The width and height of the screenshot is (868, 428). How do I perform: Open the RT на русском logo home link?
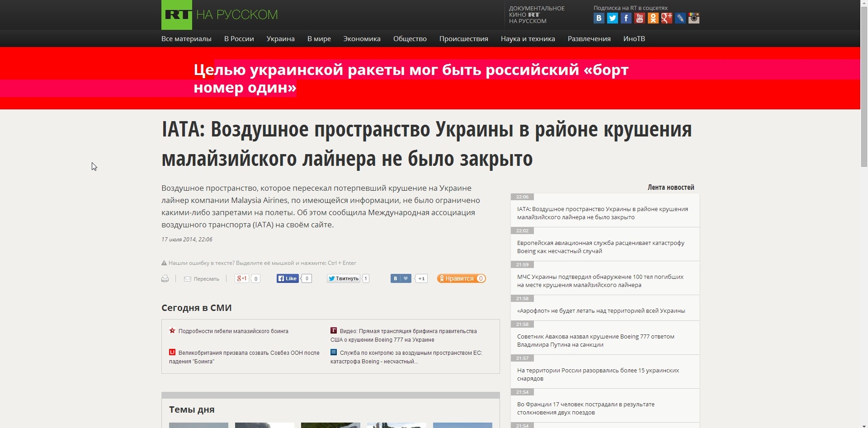[x=220, y=14]
